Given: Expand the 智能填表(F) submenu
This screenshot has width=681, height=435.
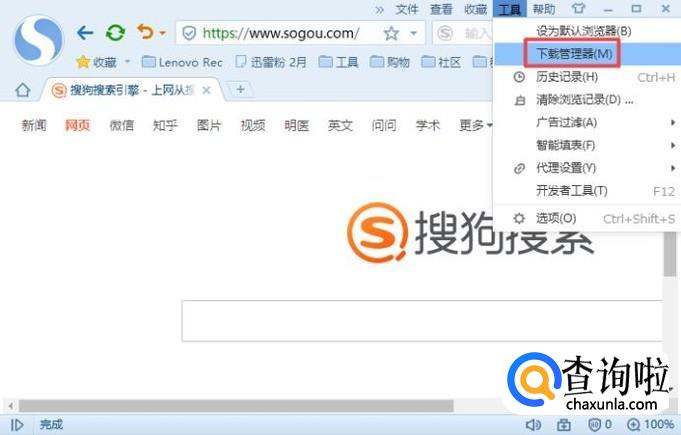Looking at the screenshot, I should pos(586,145).
